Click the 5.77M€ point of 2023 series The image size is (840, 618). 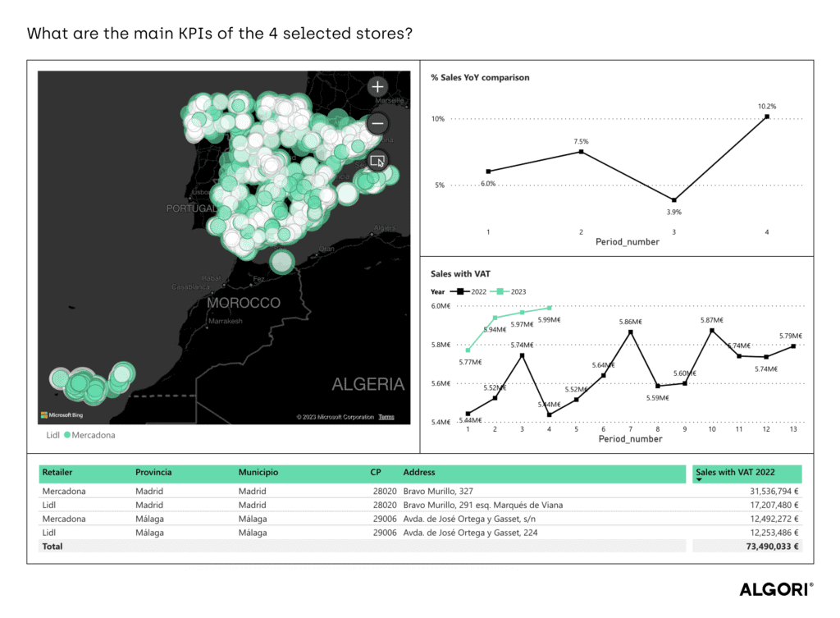point(468,350)
